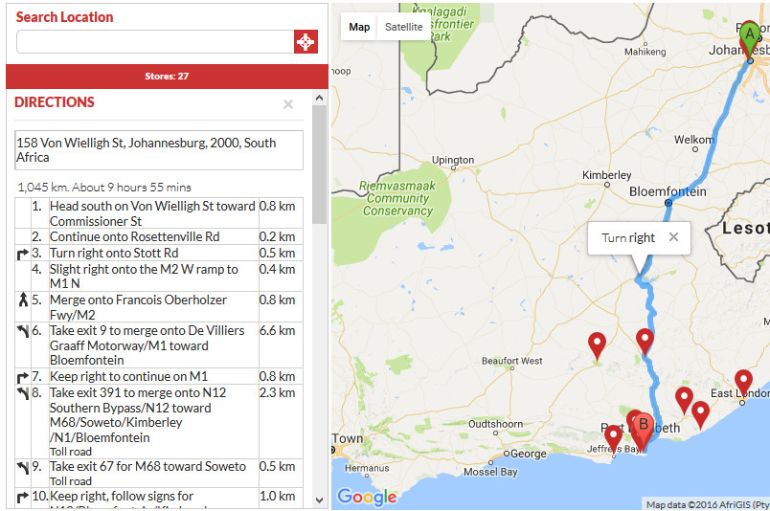Click the exit-left icon of step 6

click(x=23, y=331)
